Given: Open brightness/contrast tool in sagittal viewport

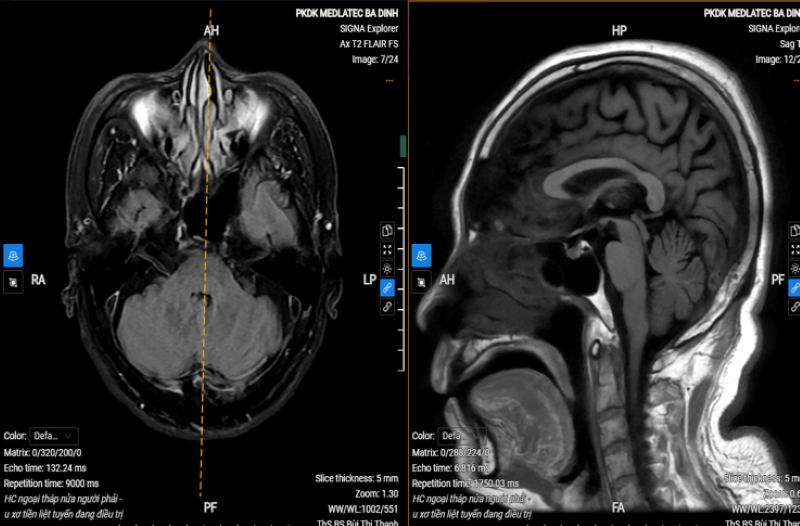Looking at the screenshot, I should click(x=795, y=268).
